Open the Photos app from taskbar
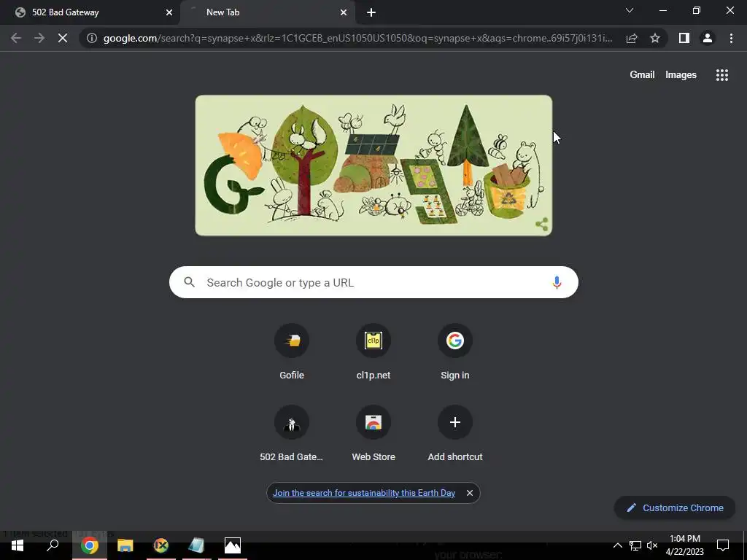Screen dimensions: 747x560 coord(233,545)
